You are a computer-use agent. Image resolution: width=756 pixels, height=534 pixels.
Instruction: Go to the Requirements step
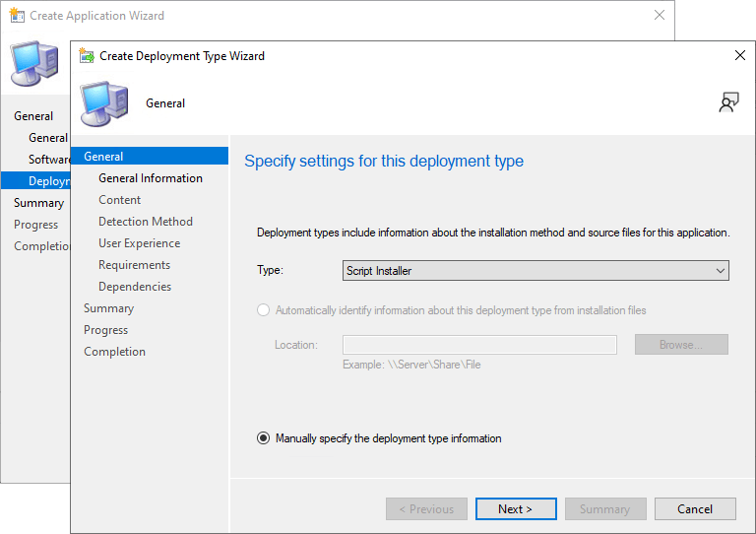click(135, 265)
